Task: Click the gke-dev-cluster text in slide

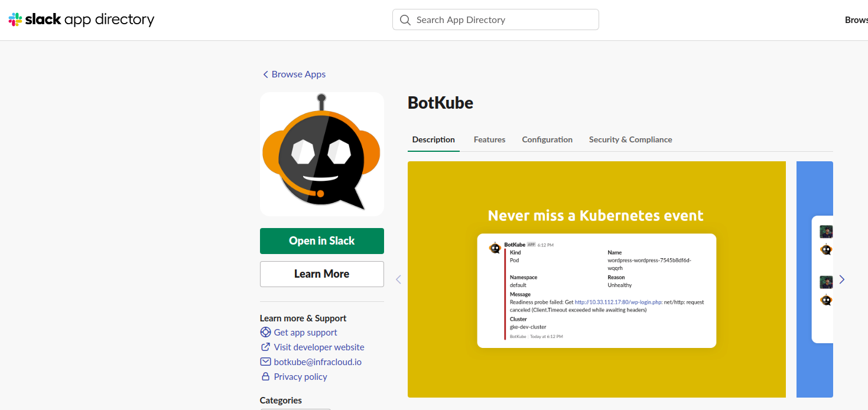Action: [x=528, y=327]
